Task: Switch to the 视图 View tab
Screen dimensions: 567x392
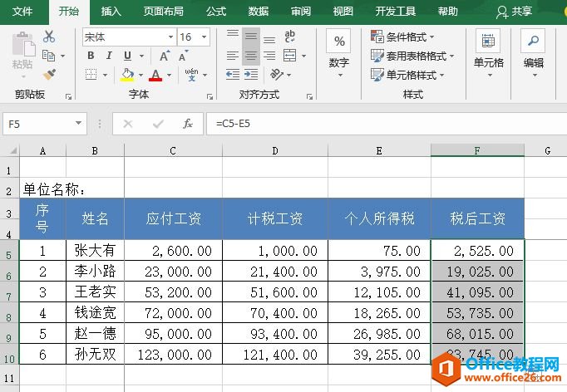Action: [x=343, y=12]
